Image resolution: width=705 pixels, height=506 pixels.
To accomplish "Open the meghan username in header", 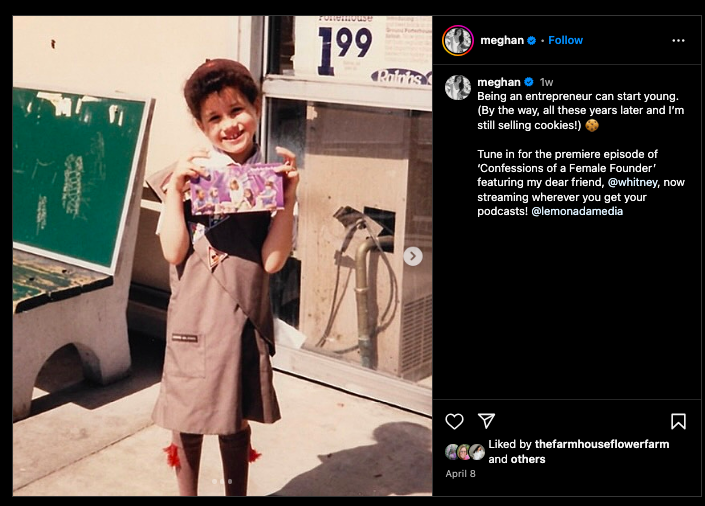I will pos(502,40).
